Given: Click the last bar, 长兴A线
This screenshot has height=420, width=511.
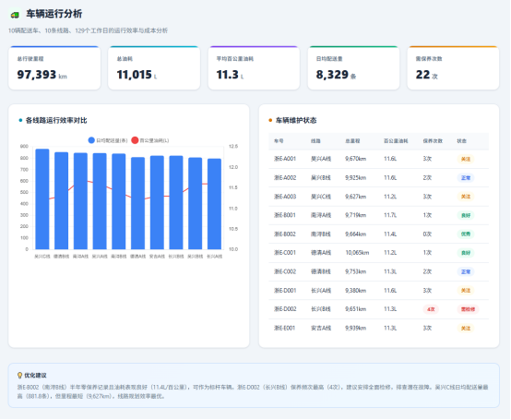Looking at the screenshot, I should pos(214,204).
